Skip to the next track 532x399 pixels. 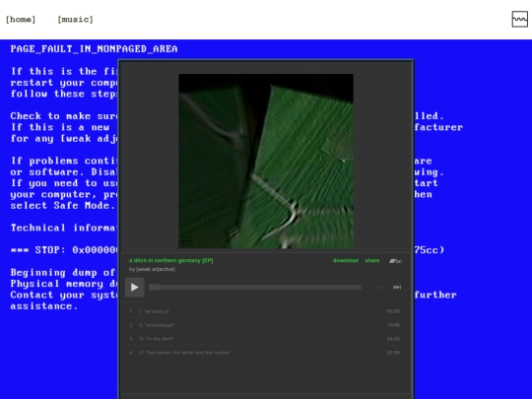click(x=397, y=287)
